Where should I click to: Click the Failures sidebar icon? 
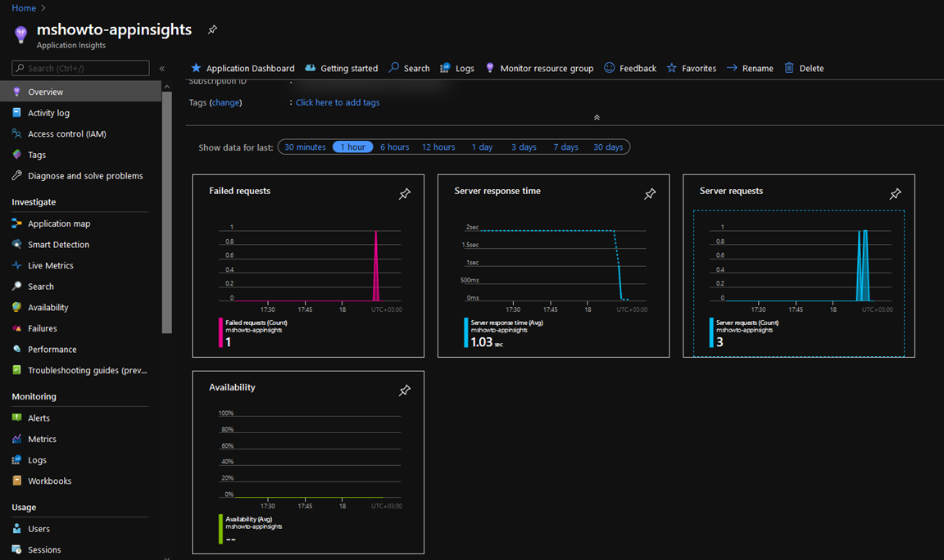17,327
